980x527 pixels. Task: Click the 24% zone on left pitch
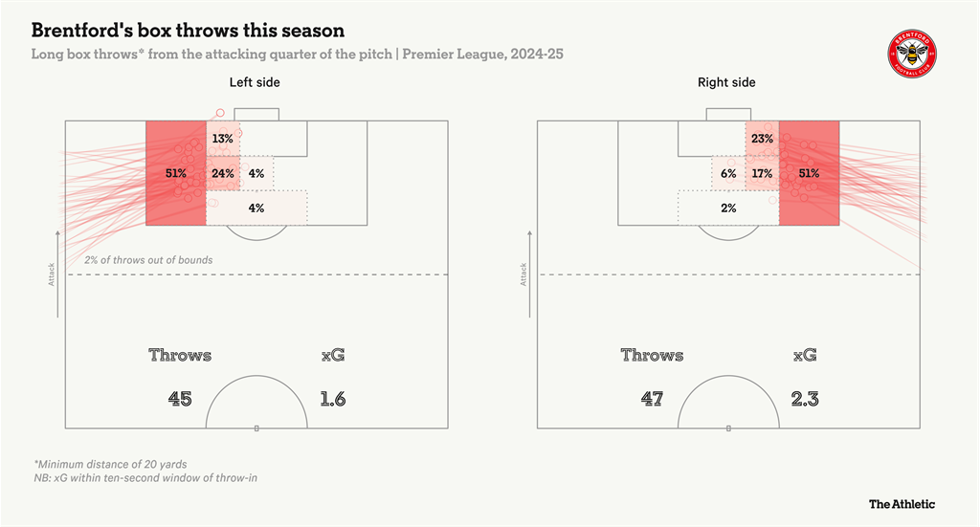(x=223, y=173)
